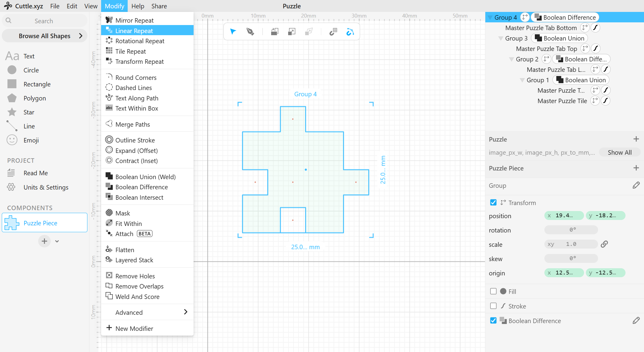
Task: Click the transform icon next to Master Puzzle Tab Bottom
Action: click(x=585, y=28)
